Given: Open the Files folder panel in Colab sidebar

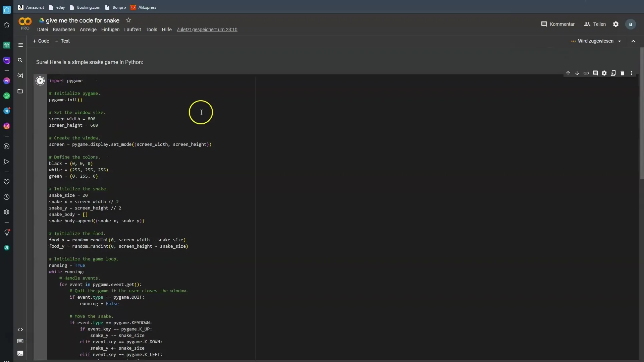Looking at the screenshot, I should 20,91.
